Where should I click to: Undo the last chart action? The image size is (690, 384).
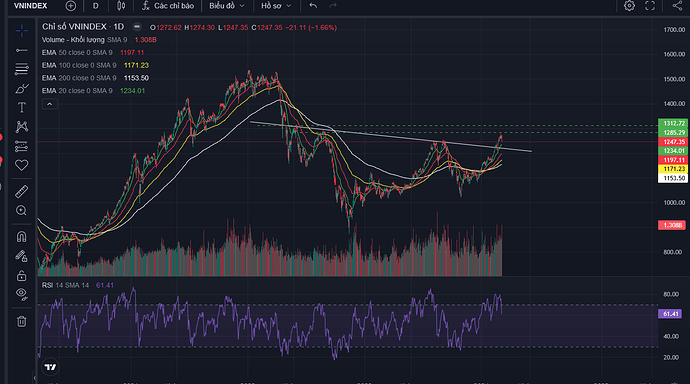click(x=313, y=6)
